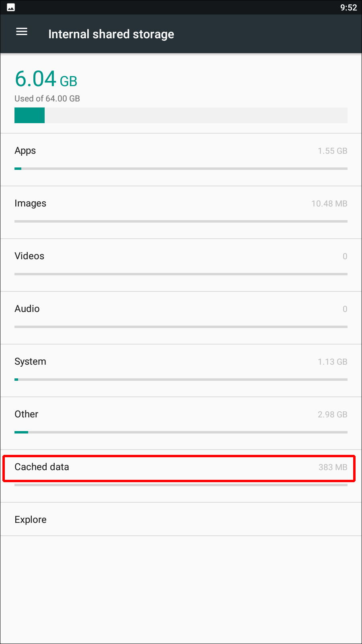
Task: Click the overall storage usage progress bar
Action: click(181, 115)
